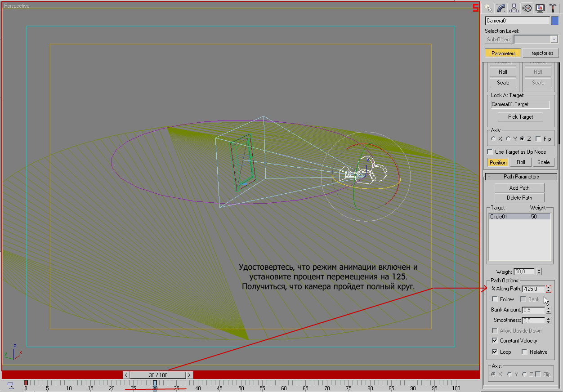
Task: Open the Create command panel tab
Action: (488, 8)
